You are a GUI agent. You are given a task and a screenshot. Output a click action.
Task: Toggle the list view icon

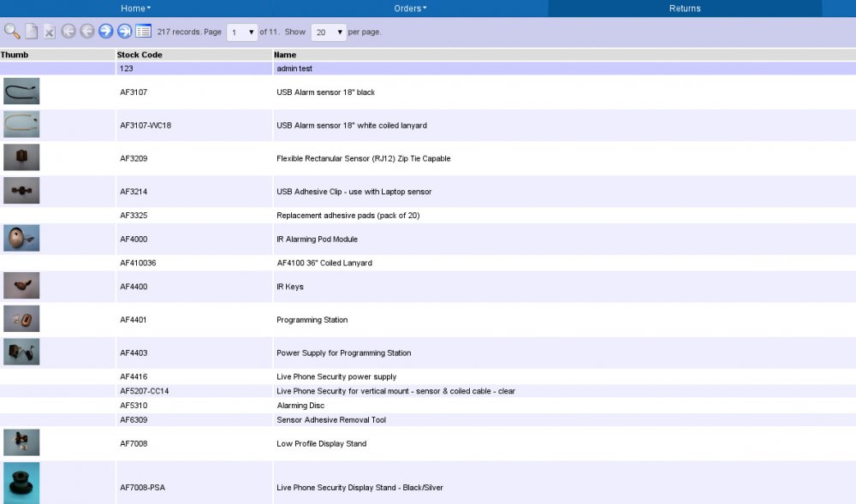(144, 32)
